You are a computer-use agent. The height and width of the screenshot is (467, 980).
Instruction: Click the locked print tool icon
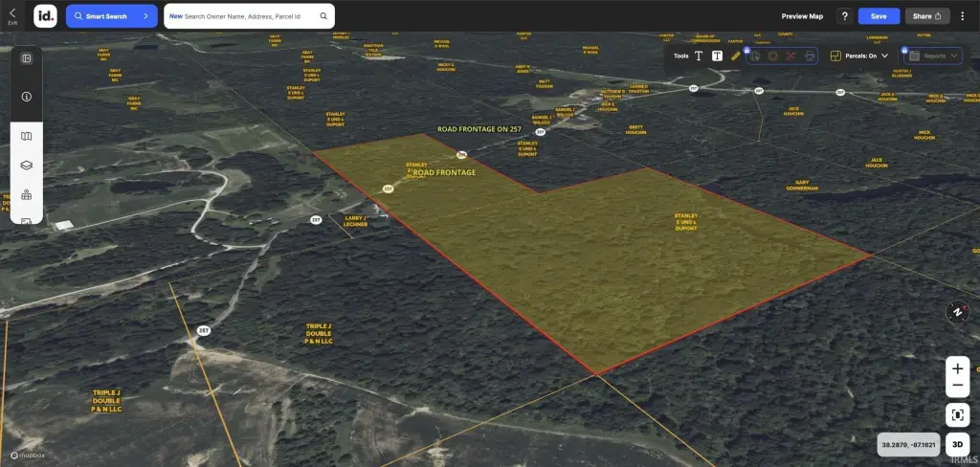tap(810, 56)
